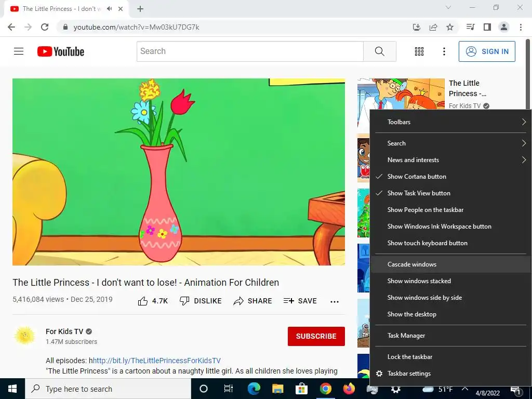Expand News and interests submenu
Image resolution: width=532 pixels, height=399 pixels.
pos(450,160)
